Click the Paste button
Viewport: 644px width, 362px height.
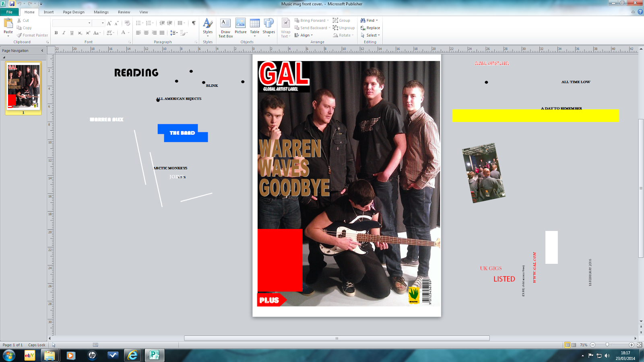coord(8,28)
